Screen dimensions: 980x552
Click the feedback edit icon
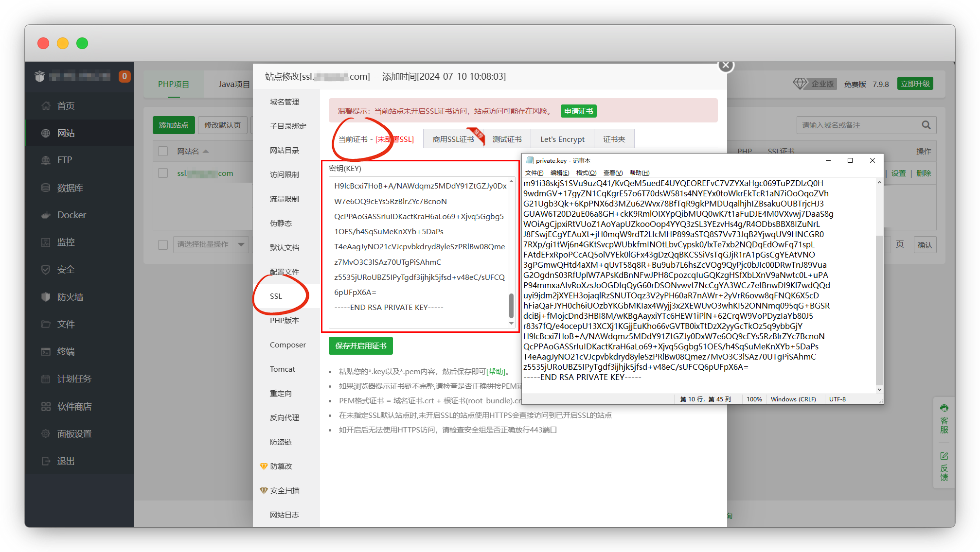[x=944, y=456]
